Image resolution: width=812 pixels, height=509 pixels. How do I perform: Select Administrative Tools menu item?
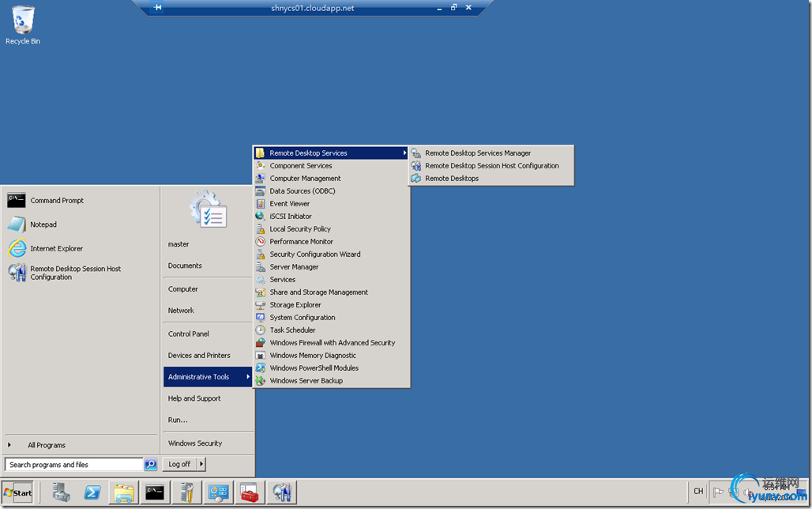click(x=209, y=377)
